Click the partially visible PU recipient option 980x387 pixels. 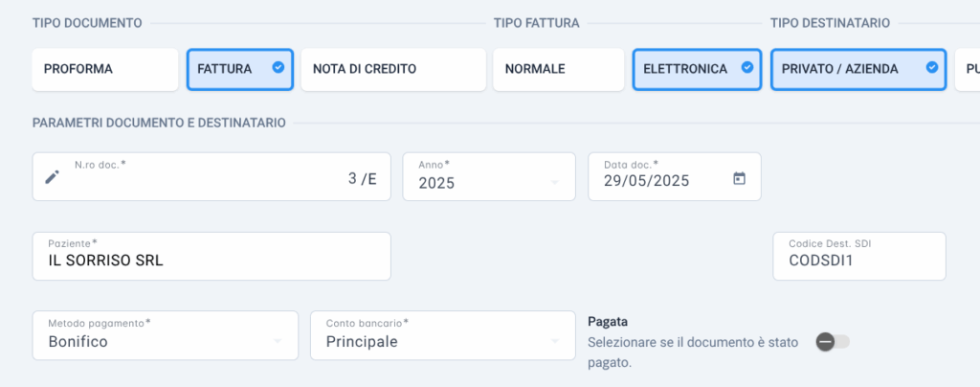click(968, 69)
